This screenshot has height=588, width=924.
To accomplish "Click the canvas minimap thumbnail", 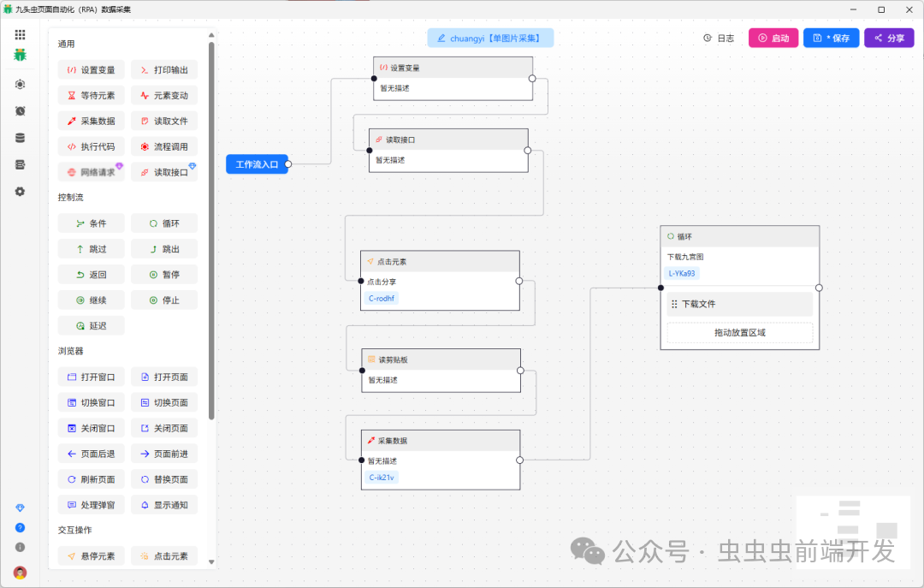I will pos(853,532).
